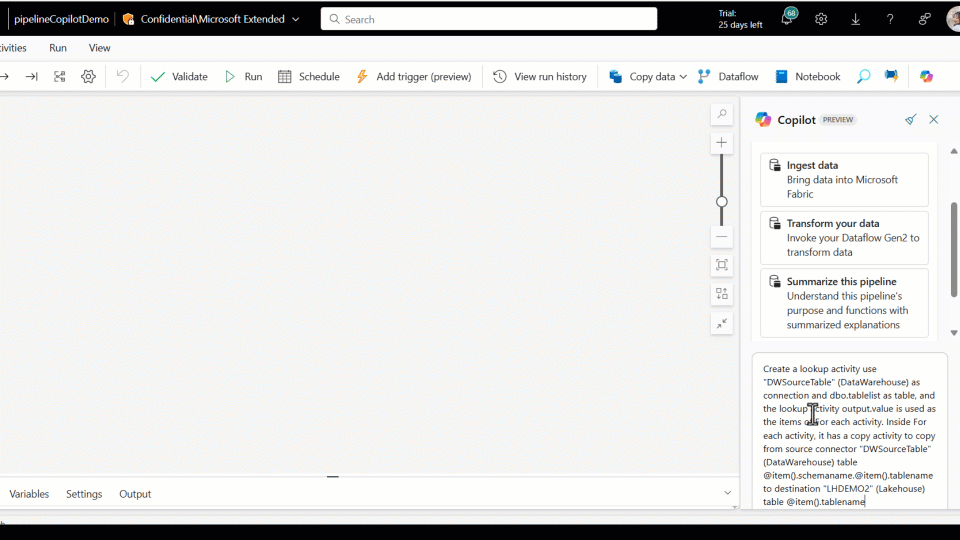Open help question mark icon
This screenshot has height=540, width=960.
point(890,20)
